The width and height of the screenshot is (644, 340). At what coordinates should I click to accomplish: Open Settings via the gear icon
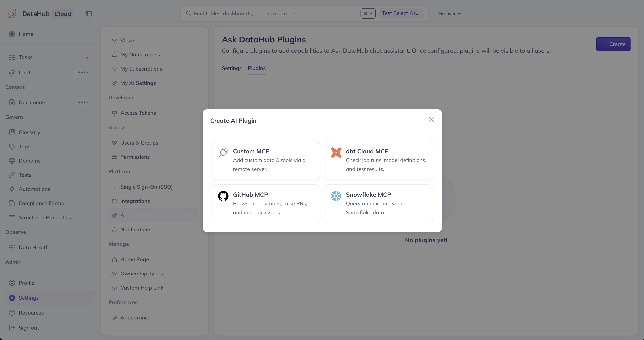click(x=12, y=298)
